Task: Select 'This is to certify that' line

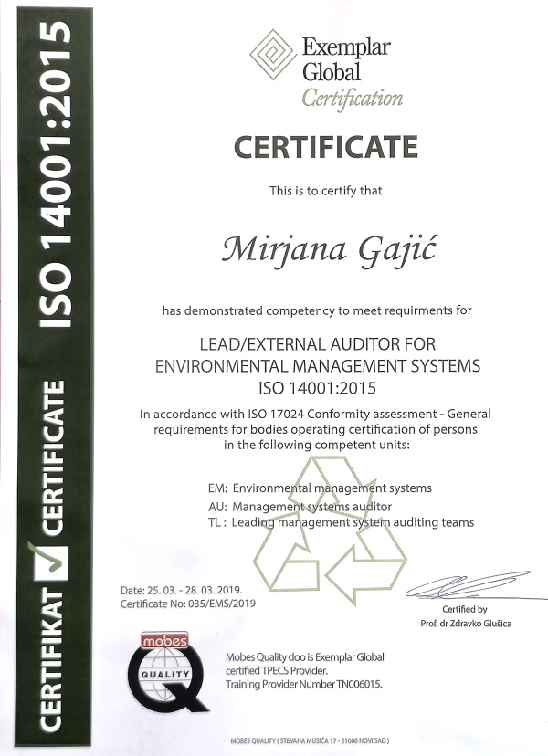Action: coord(326,191)
